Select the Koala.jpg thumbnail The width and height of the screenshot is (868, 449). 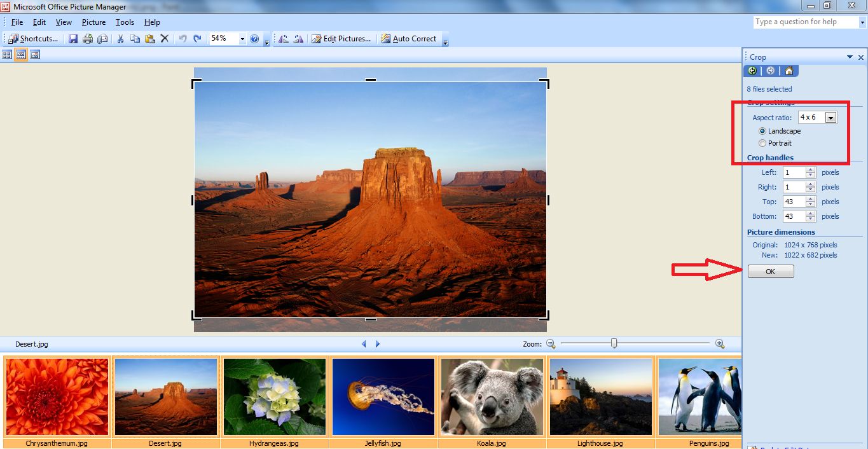492,396
